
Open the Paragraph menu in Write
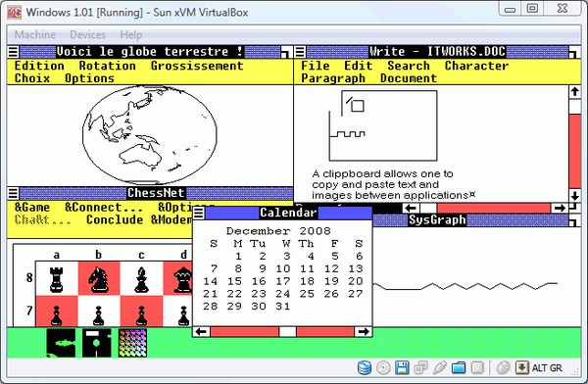pyautogui.click(x=333, y=78)
